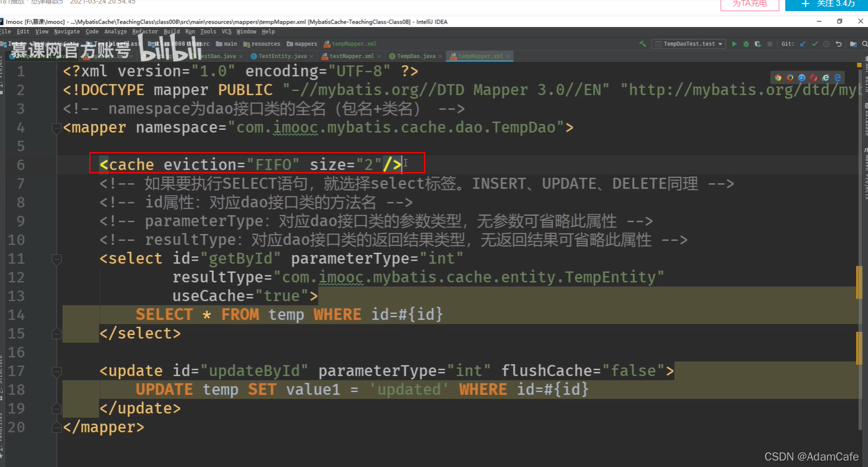Open the Run menu
Viewport: 868px width, 467px height.
coord(190,32)
